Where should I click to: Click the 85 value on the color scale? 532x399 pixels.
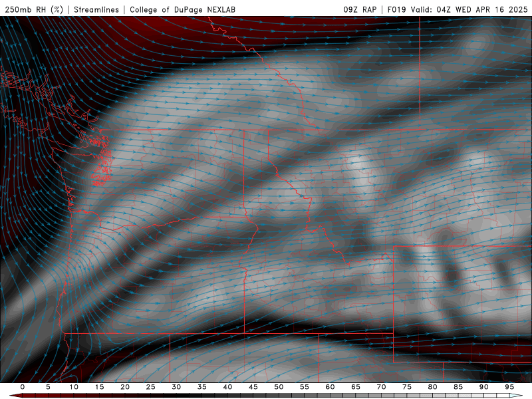[458, 387]
